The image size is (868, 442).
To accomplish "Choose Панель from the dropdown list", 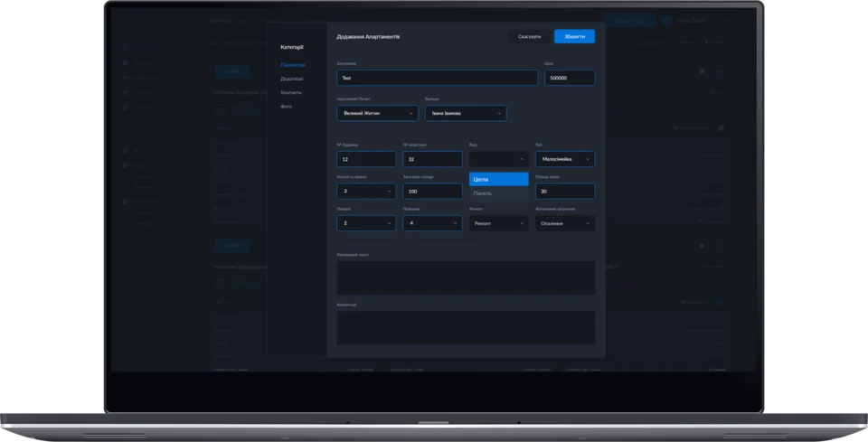I will point(499,193).
